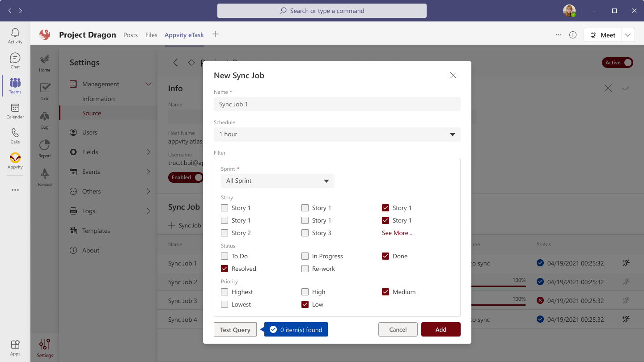Image resolution: width=644 pixels, height=362 pixels.
Task: Click the Sync Job 2 progress bar
Action: 499,285
